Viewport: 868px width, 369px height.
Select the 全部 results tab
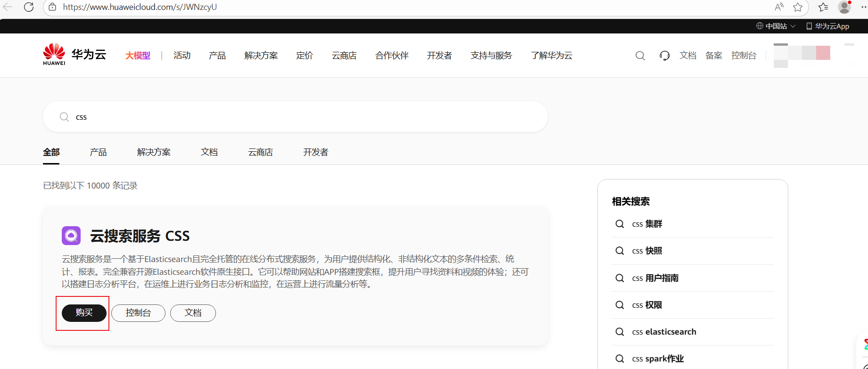tap(51, 152)
